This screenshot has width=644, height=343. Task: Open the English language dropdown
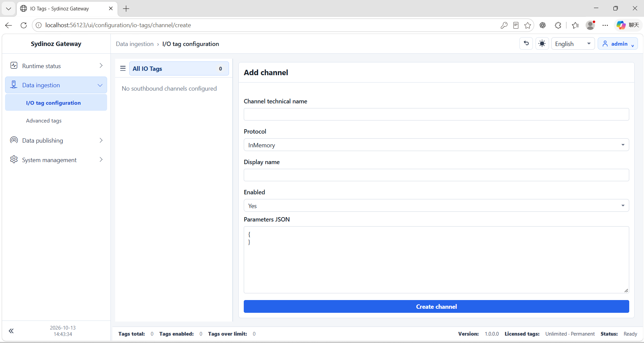[573, 44]
